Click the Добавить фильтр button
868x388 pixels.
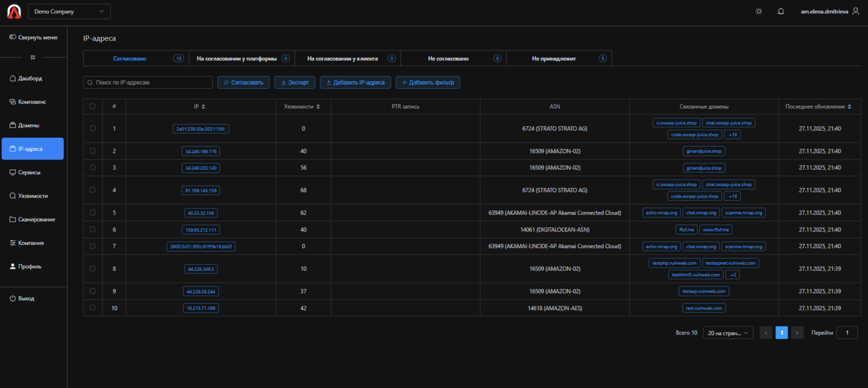coord(428,82)
